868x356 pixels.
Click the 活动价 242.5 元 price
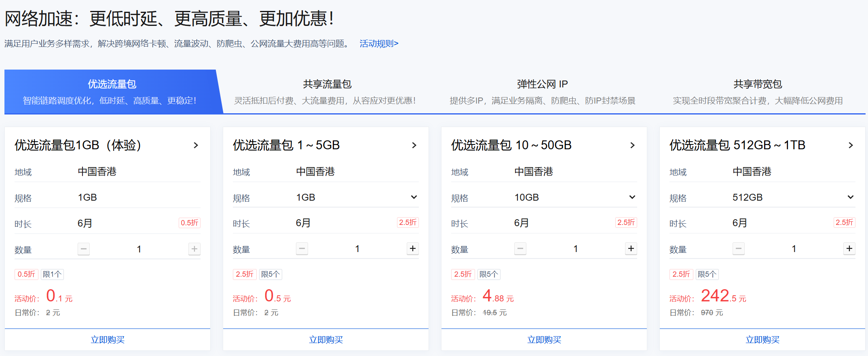coord(708,297)
